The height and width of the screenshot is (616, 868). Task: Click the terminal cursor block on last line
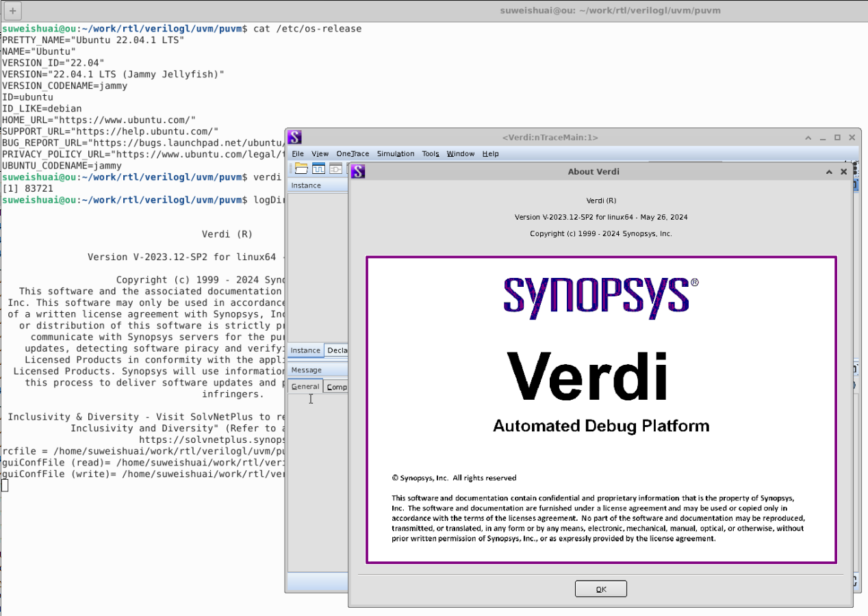5,485
